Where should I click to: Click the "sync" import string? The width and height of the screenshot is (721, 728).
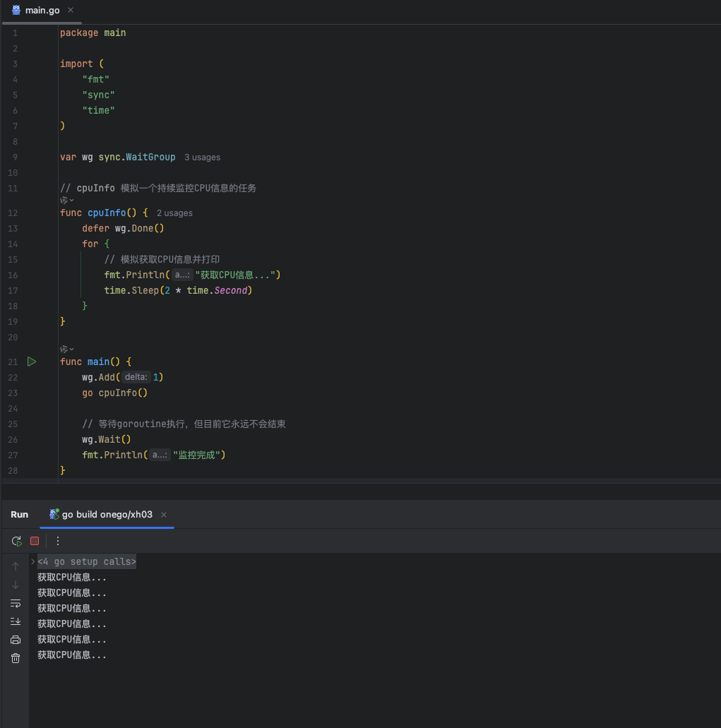coord(98,95)
